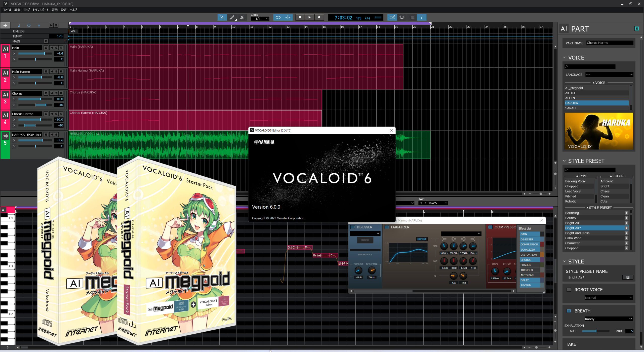Enable the ROBOT VOICE checkbox

point(569,290)
